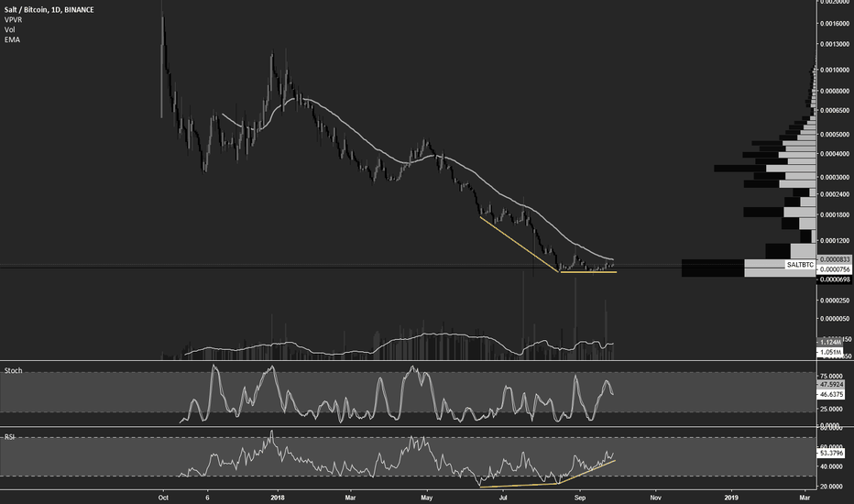Click the 0.0001200 price axis label
This screenshot has height=504, width=854.
835,241
